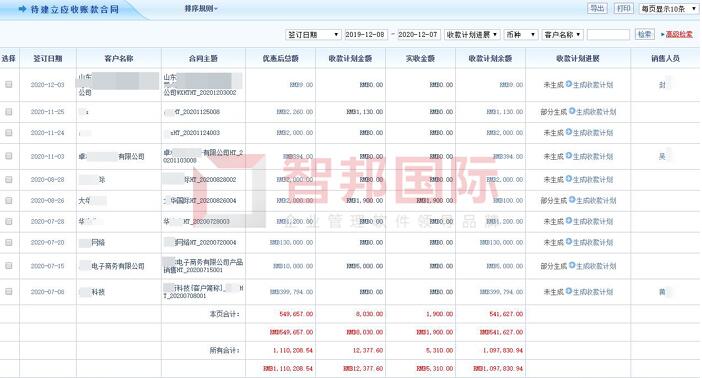Tick checkbox for 2020-11-24 contract
Screen dimensions: 702x378
tap(9, 133)
